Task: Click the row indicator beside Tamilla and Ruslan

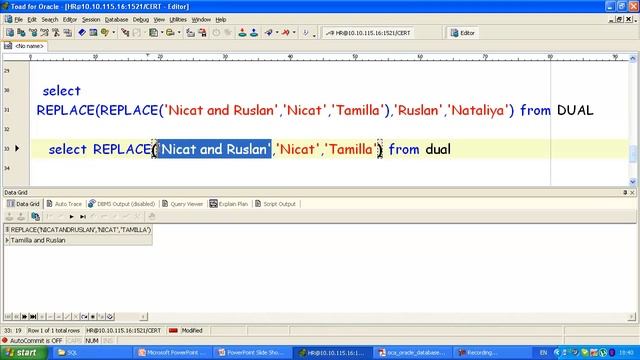Action: tap(7, 240)
